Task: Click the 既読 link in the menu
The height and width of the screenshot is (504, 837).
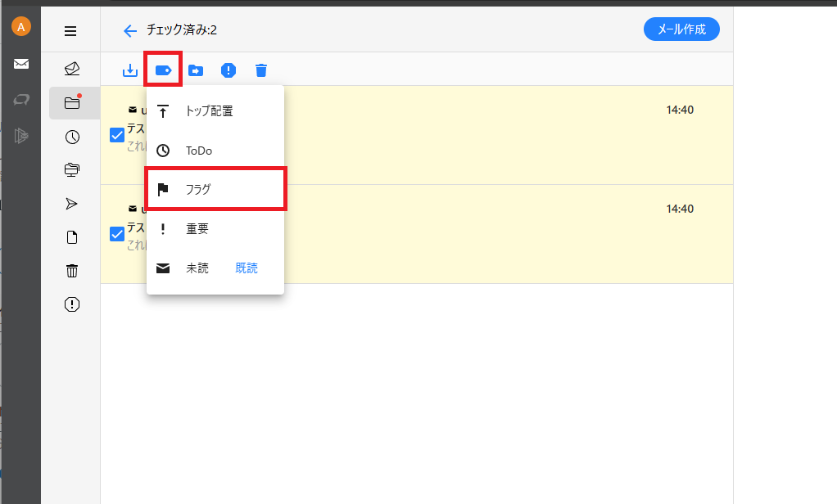Action: pyautogui.click(x=247, y=268)
